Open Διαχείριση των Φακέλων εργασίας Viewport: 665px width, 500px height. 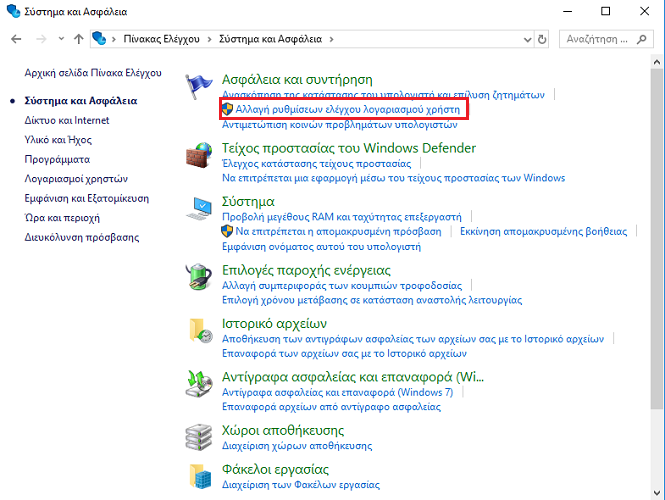301,485
